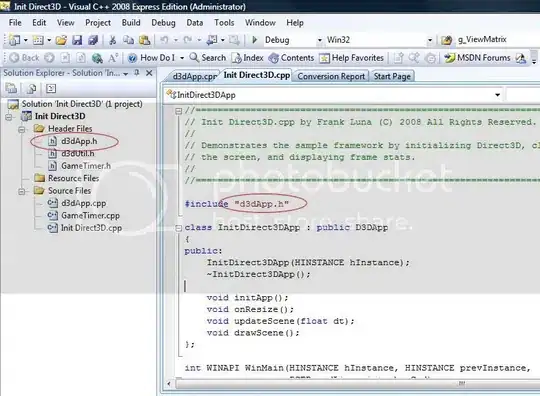Click the help Back button

pos(24,58)
